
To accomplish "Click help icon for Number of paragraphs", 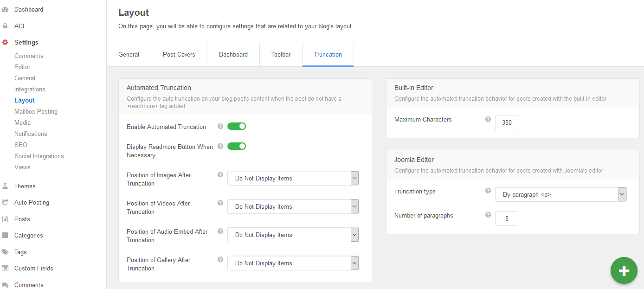I will pyautogui.click(x=488, y=215).
